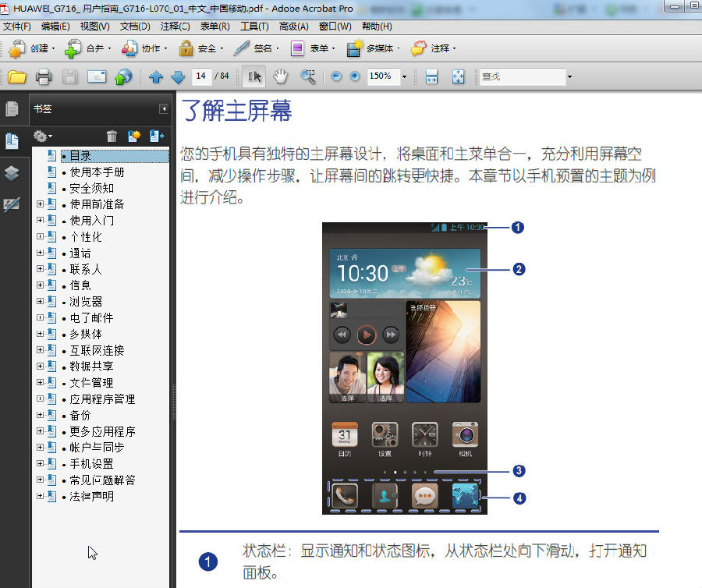The image size is (702, 588).
Task: Print the document with the printer icon
Action: coord(44,77)
